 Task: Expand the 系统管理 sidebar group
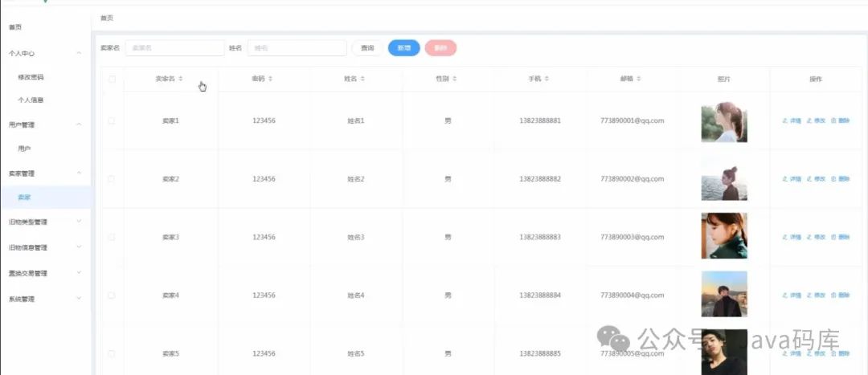[45, 299]
